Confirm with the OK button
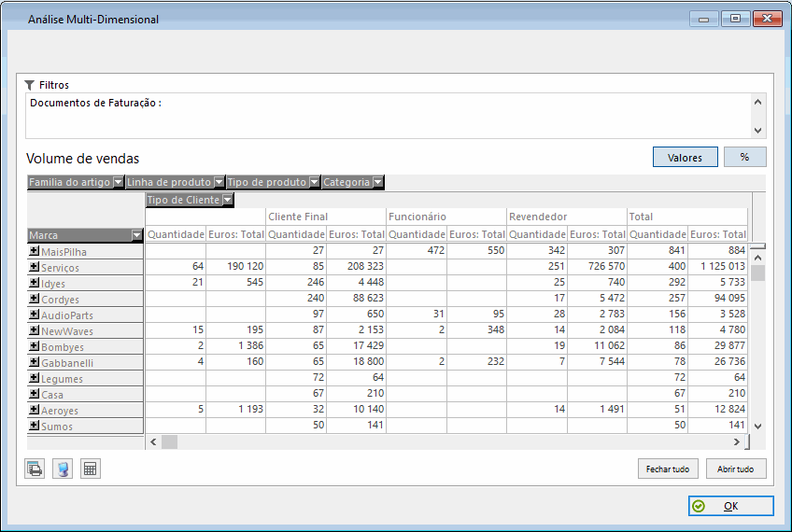Screen dimensions: 792x532 coord(730,506)
